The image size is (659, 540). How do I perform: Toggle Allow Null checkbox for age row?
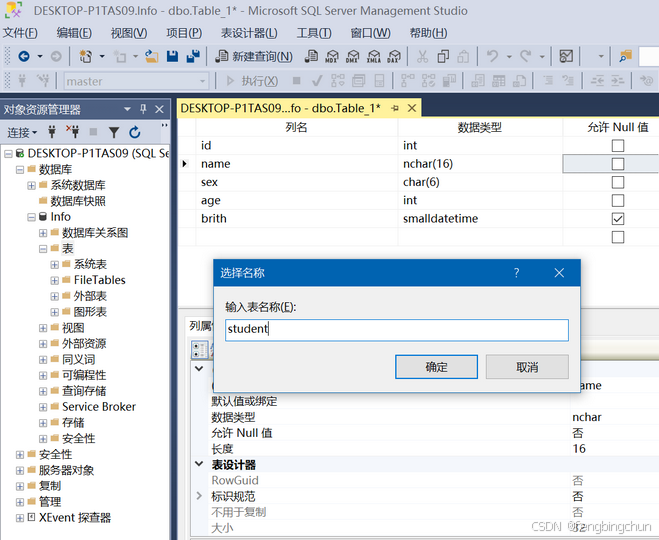click(x=617, y=200)
